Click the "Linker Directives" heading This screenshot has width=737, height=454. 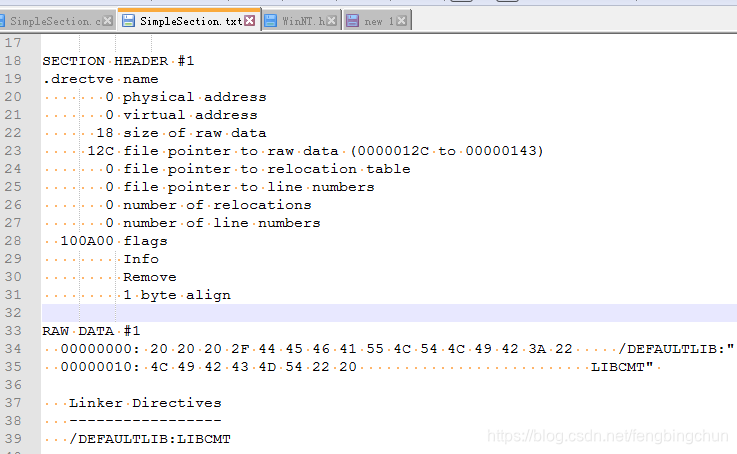145,403
